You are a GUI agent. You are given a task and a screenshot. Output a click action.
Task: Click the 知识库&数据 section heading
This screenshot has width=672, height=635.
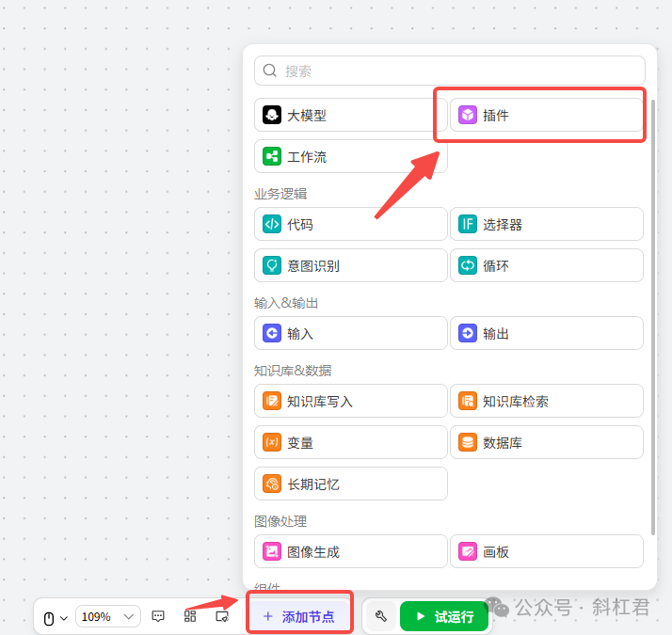coord(293,371)
